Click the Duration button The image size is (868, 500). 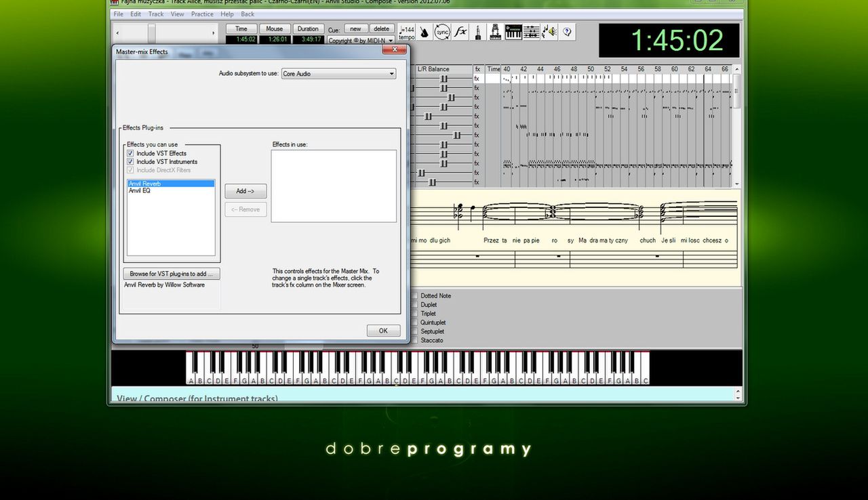pos(308,29)
